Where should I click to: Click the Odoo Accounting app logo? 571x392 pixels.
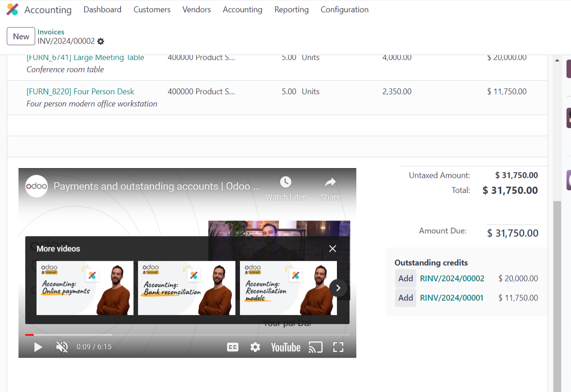13,9
